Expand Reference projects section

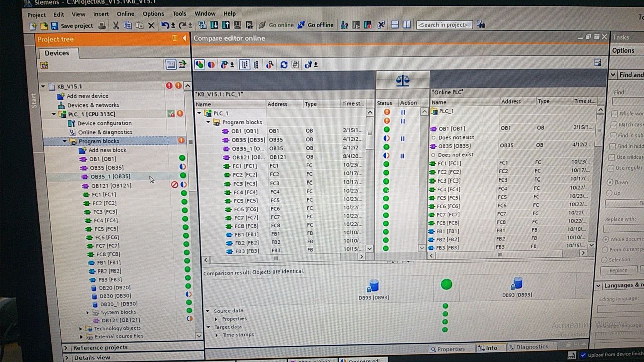[x=66, y=348]
